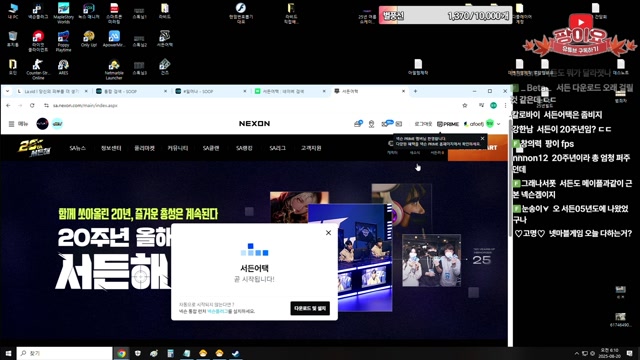Open the 커뮤니티 menu item
Image resolution: width=640 pixels, height=360 pixels.
point(178,148)
